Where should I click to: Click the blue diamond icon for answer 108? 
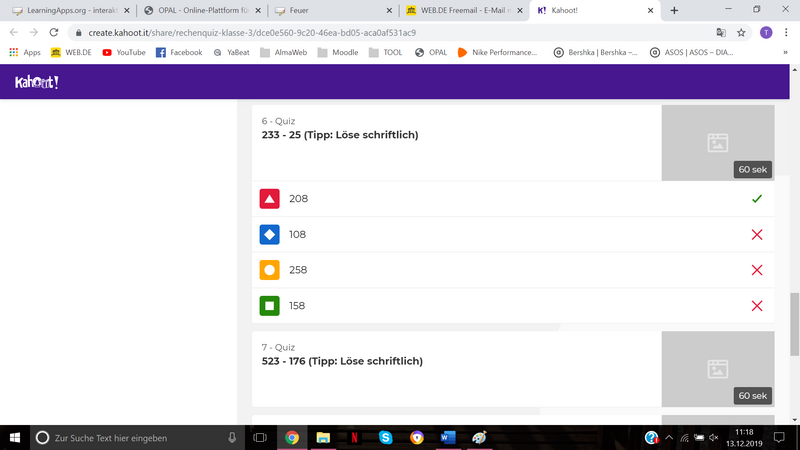pyautogui.click(x=269, y=234)
